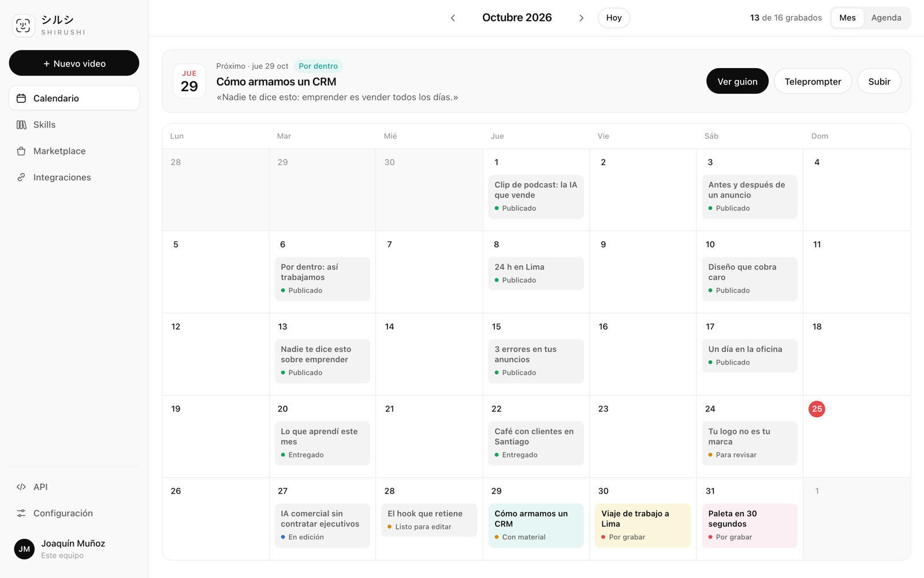Click the Marketplace bag icon
Image resolution: width=924 pixels, height=578 pixels.
click(21, 151)
